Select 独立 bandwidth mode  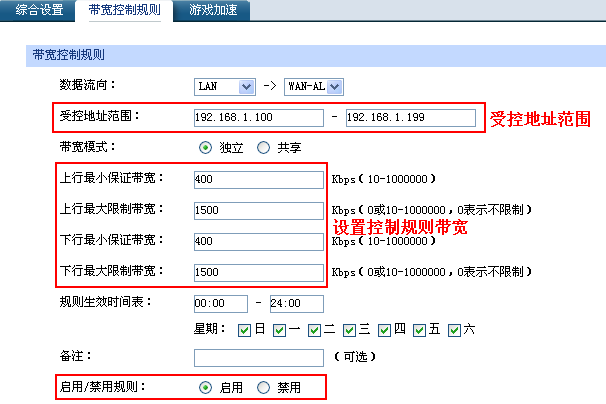click(205, 148)
